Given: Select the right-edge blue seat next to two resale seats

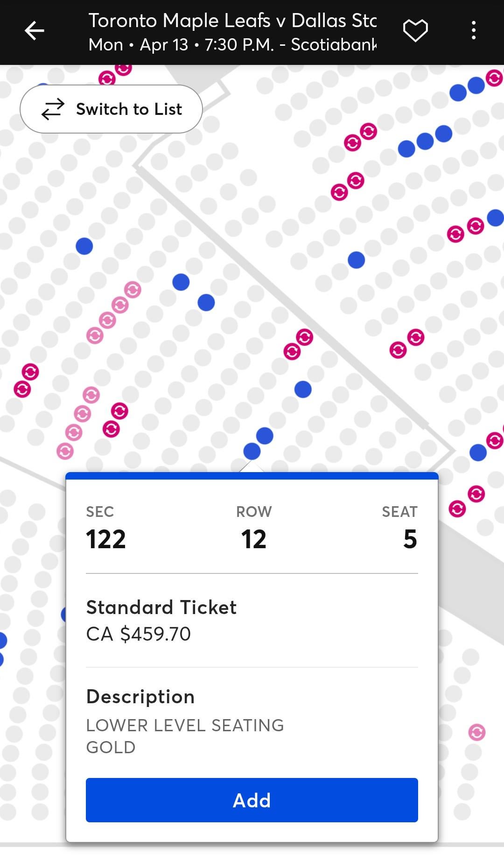Looking at the screenshot, I should [495, 218].
